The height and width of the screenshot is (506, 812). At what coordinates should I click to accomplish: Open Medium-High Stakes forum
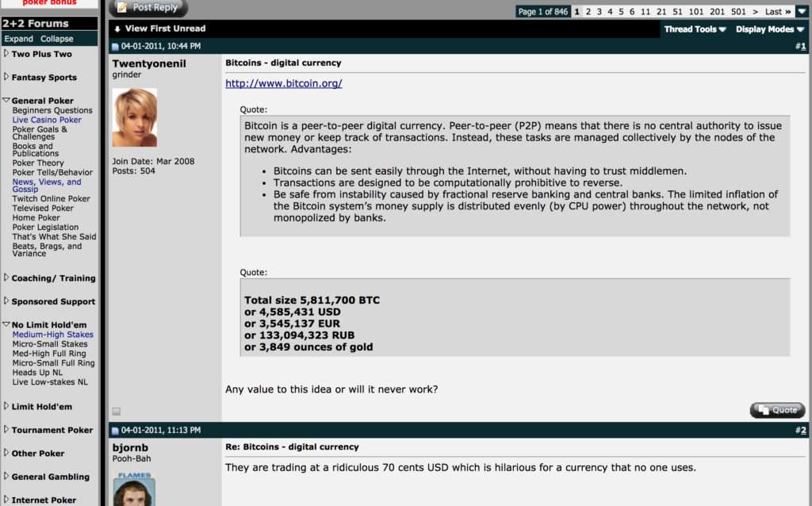(x=53, y=335)
